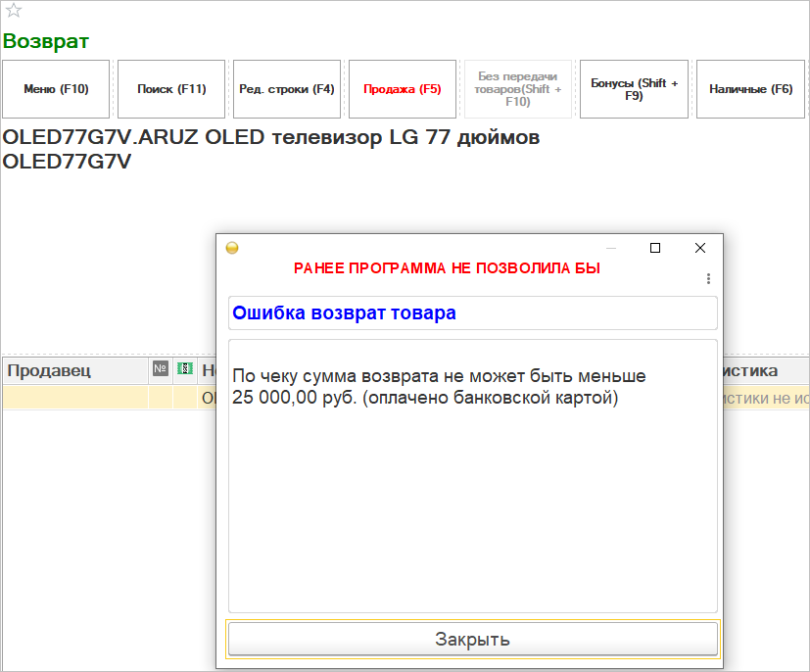Close the dialog with the X button
The height and width of the screenshot is (672, 810).
pyautogui.click(x=700, y=248)
